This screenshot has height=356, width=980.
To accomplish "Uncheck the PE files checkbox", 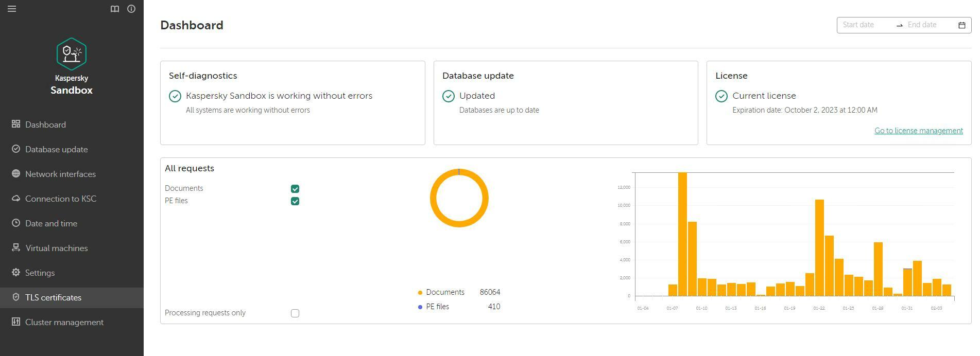I will coord(295,201).
